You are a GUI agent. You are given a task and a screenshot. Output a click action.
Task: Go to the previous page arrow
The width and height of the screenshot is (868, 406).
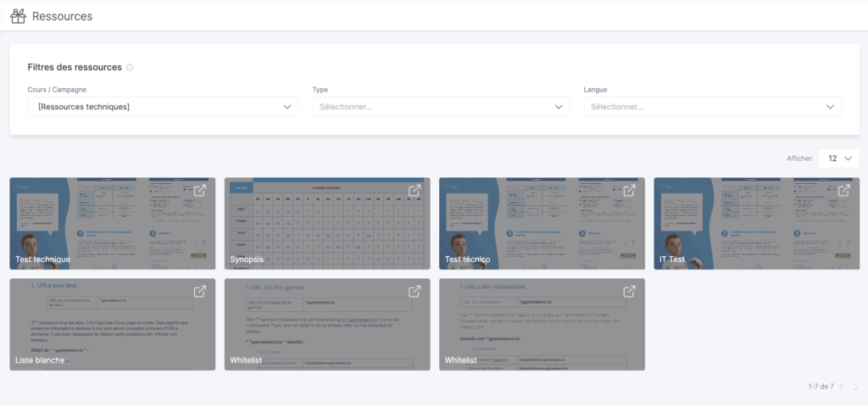point(841,387)
